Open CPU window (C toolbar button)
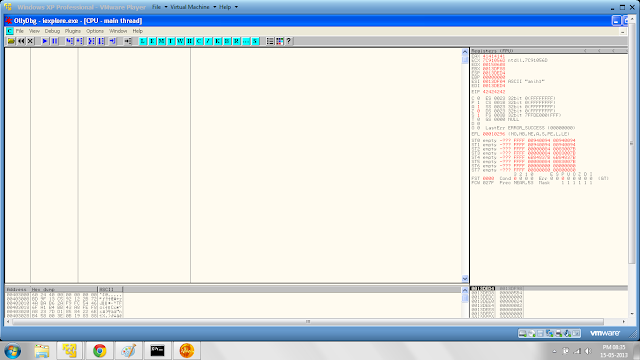 (199, 41)
